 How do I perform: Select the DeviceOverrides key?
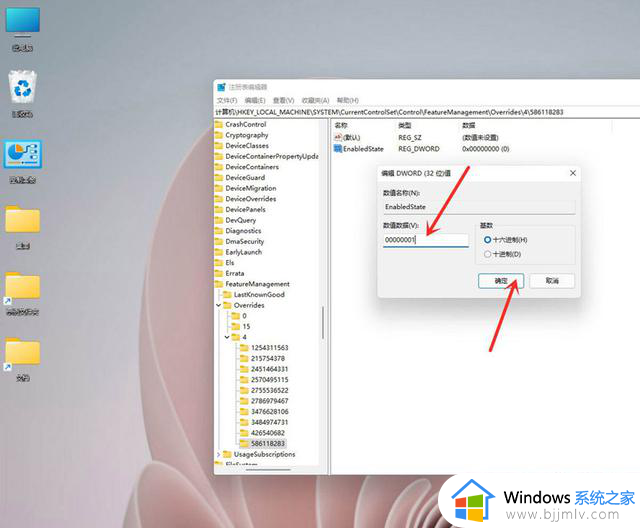coord(251,198)
